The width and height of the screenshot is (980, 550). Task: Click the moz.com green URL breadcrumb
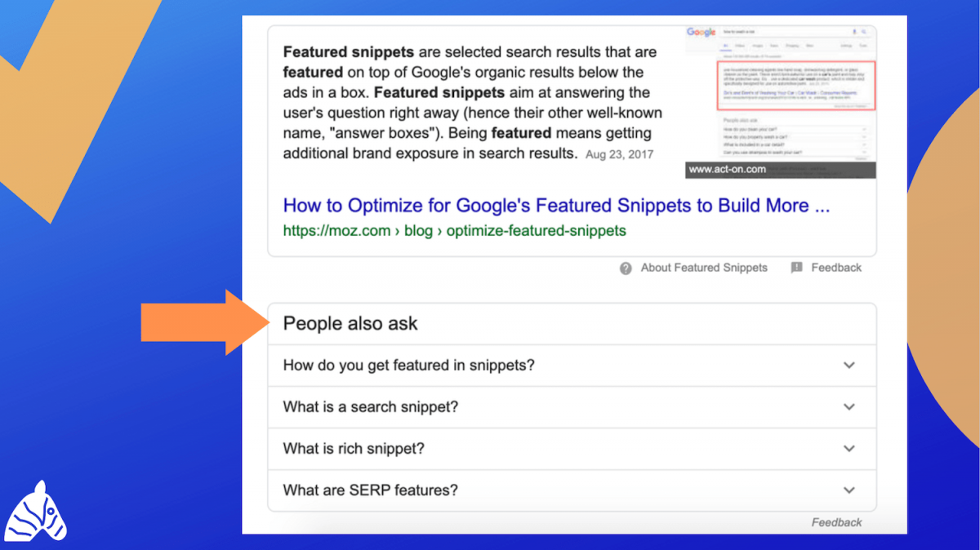454,231
